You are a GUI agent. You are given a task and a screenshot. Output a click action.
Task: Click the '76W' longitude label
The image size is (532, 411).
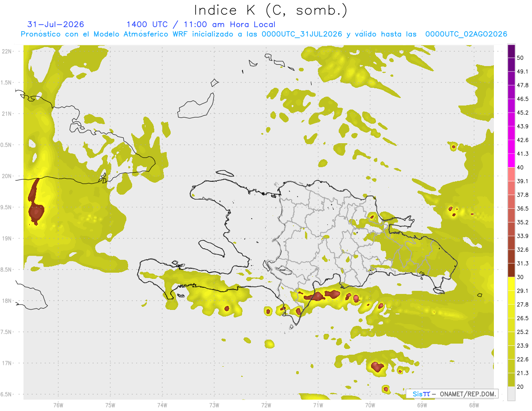[58, 405]
